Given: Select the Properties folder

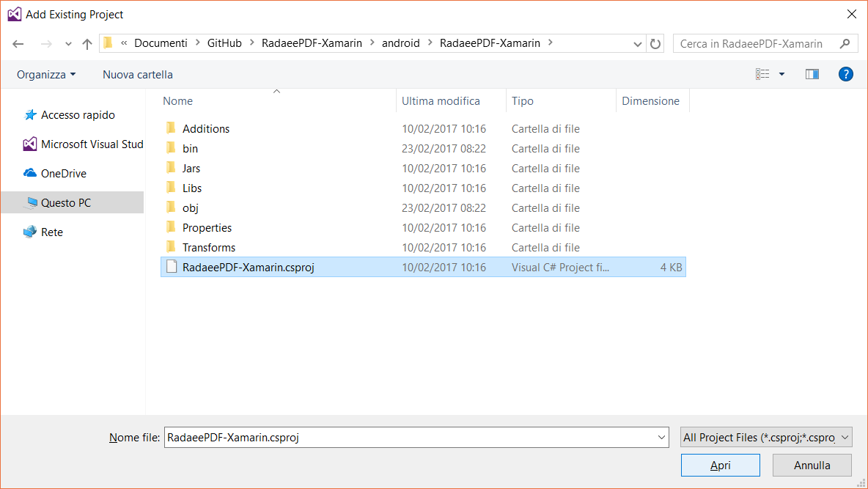Looking at the screenshot, I should click(x=207, y=228).
